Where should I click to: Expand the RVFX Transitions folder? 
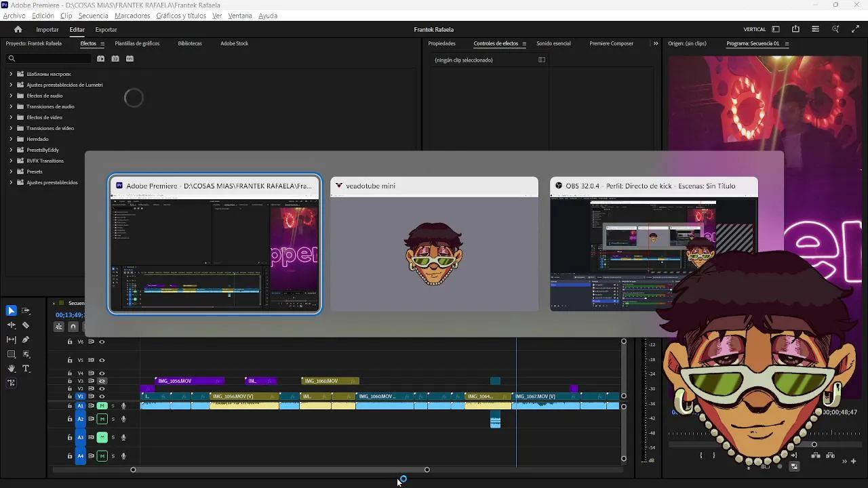pyautogui.click(x=11, y=161)
